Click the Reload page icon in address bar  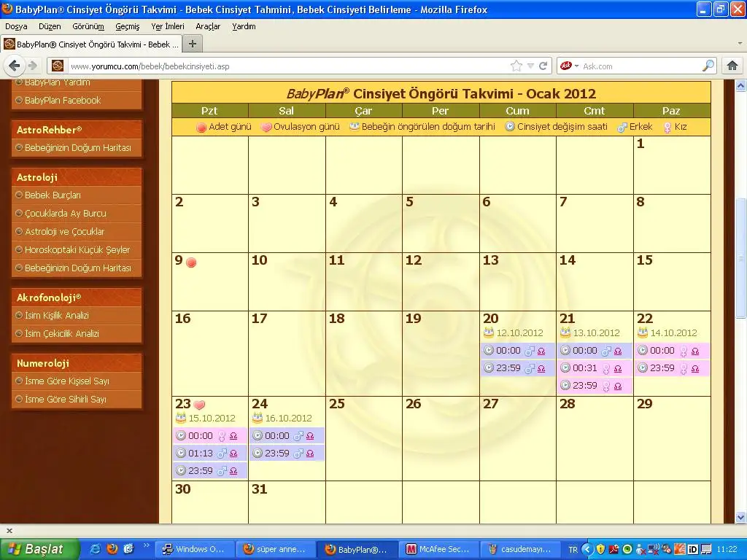pos(543,66)
